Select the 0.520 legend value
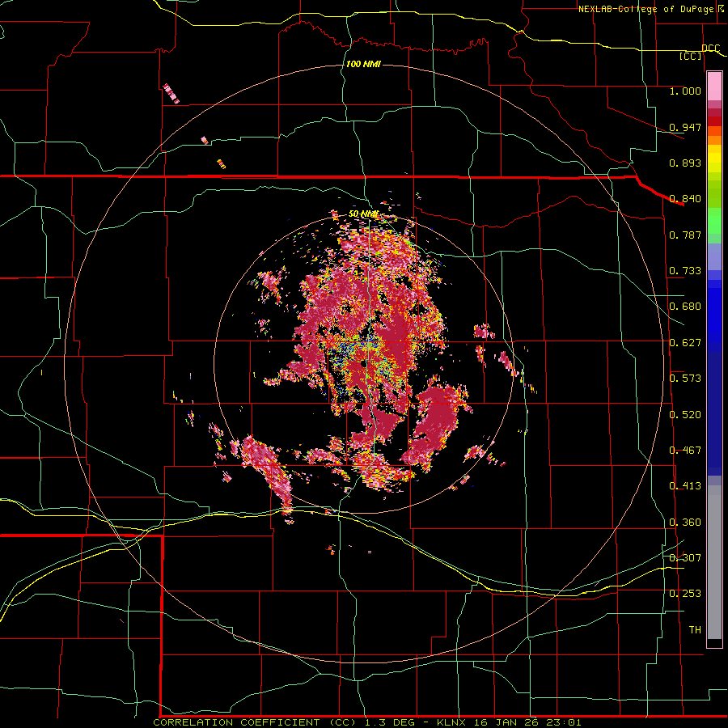 pyautogui.click(x=685, y=415)
